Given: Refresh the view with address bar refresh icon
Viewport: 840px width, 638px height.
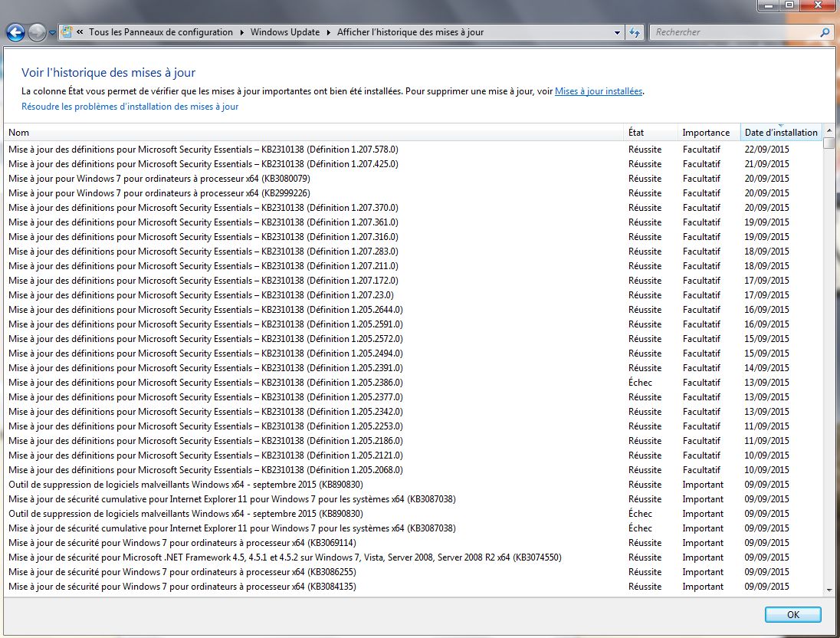Looking at the screenshot, I should [x=635, y=33].
